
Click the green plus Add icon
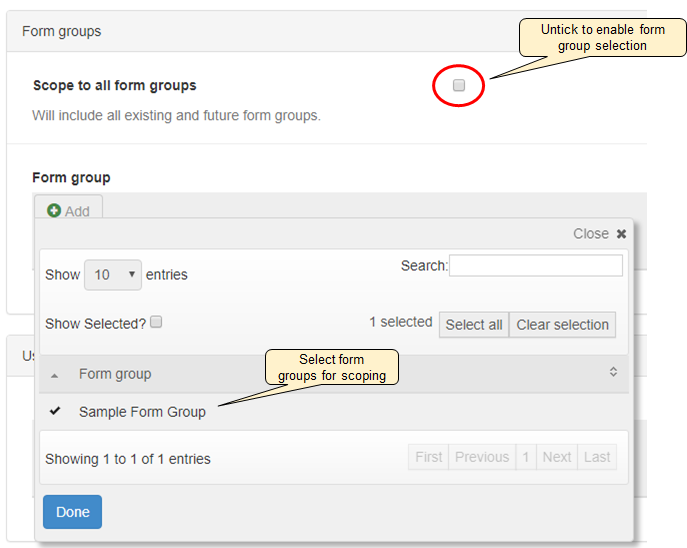click(54, 211)
